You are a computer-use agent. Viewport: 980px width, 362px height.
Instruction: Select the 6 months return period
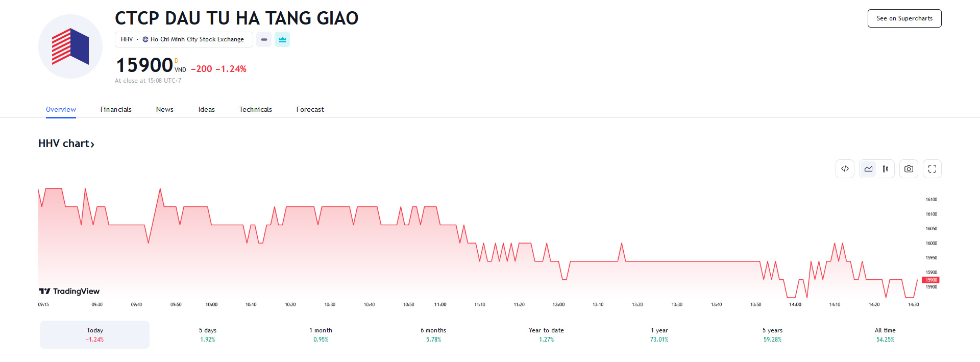click(433, 334)
